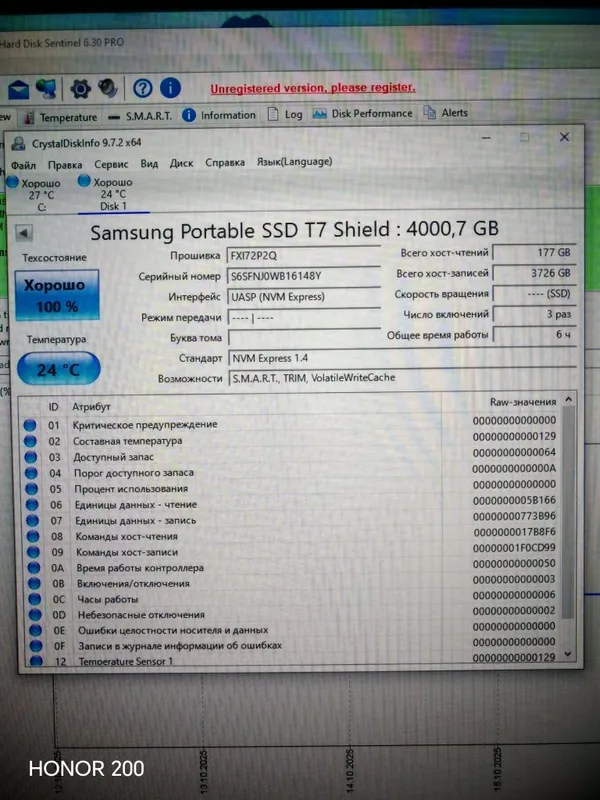Image resolution: width=600 pixels, height=800 pixels.
Task: Select the Составная температура row
Action: tap(291, 439)
